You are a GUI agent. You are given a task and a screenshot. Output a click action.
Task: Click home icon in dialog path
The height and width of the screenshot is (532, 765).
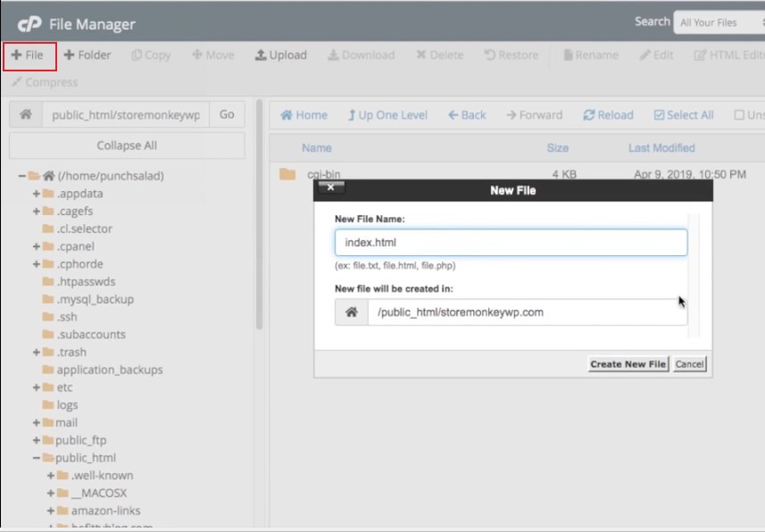352,312
